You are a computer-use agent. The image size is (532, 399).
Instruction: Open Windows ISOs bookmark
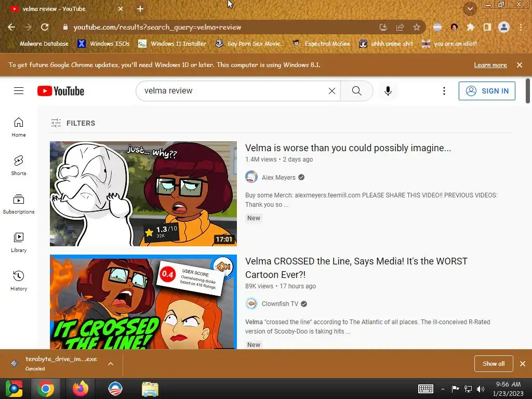(104, 44)
